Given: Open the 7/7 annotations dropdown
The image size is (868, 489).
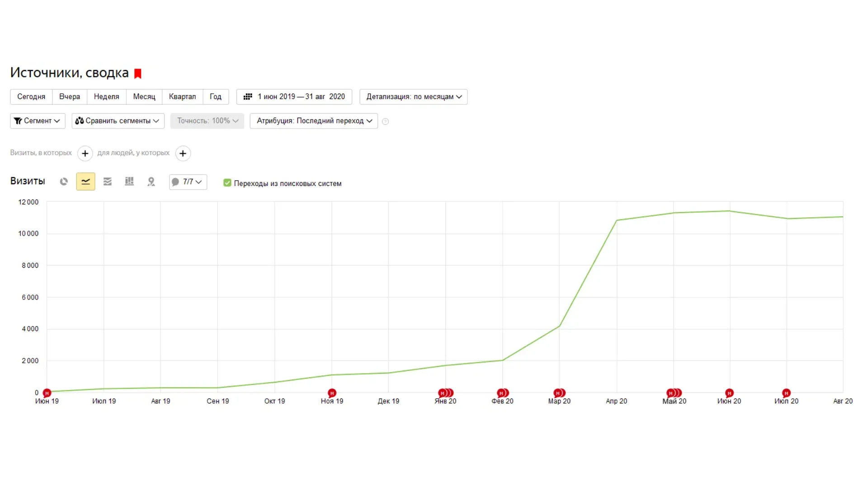Looking at the screenshot, I should tap(188, 181).
